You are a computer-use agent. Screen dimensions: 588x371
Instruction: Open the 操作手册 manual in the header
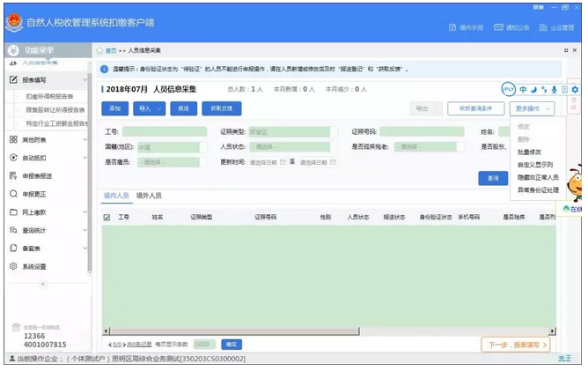pyautogui.click(x=466, y=27)
